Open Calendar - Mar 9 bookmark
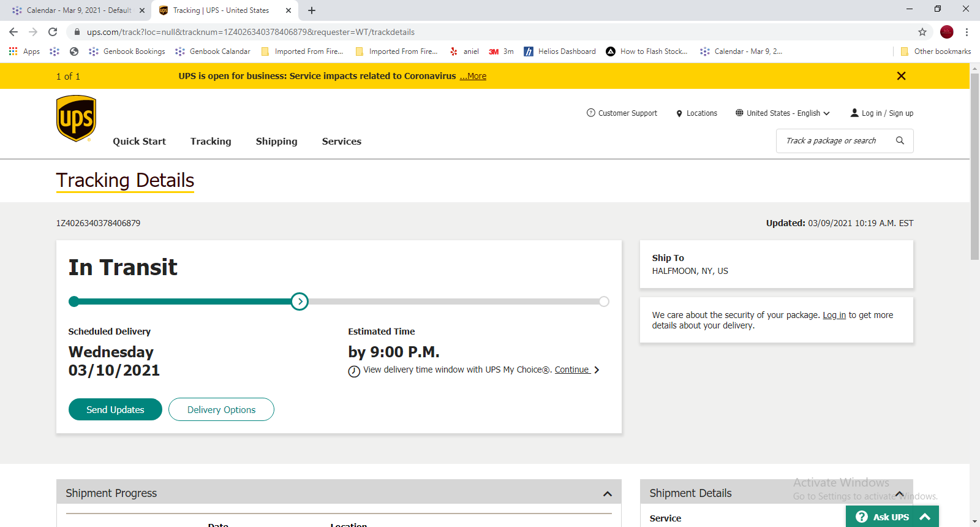The height and width of the screenshot is (527, 980). (x=741, y=51)
